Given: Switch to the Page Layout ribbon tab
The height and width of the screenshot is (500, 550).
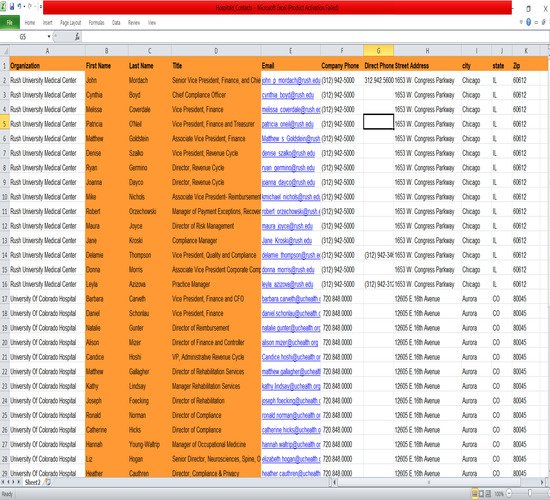Looking at the screenshot, I should 70,23.
